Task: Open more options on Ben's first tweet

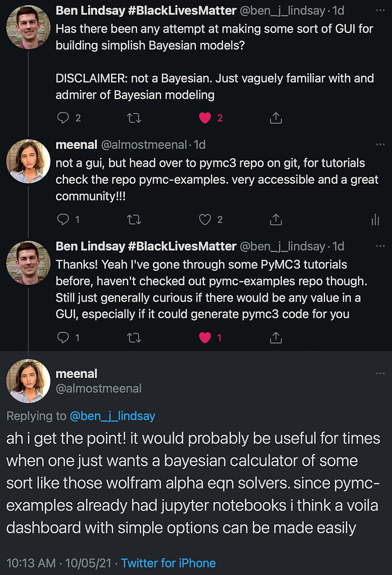Action: coord(380,10)
